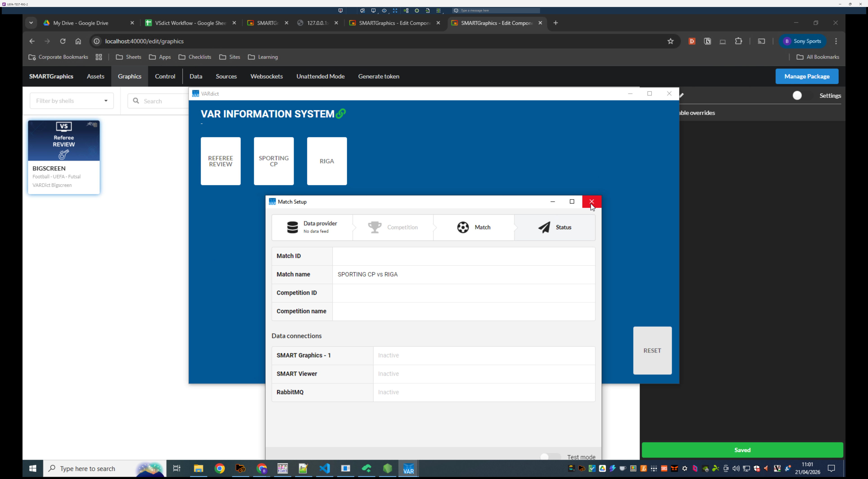
Task: Open the Chrome tab search dropdown arrow
Action: [x=31, y=23]
